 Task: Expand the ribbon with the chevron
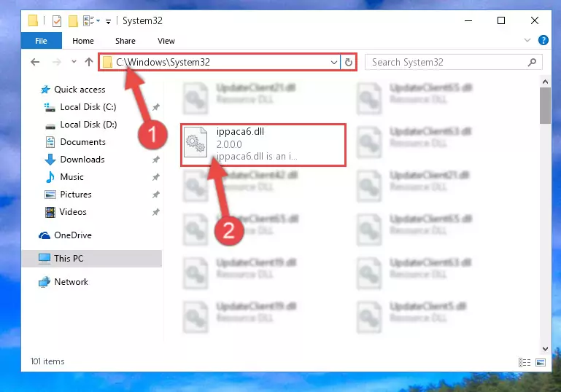[x=527, y=40]
